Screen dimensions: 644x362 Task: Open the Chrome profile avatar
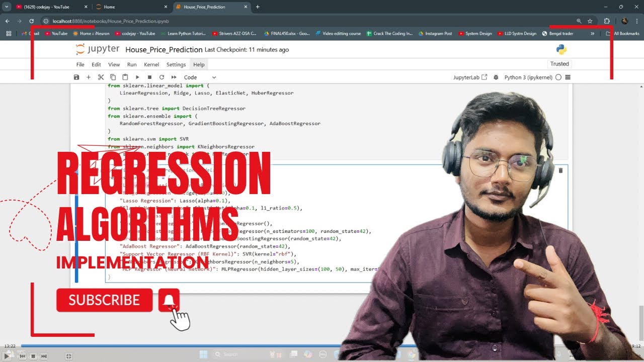point(625,21)
